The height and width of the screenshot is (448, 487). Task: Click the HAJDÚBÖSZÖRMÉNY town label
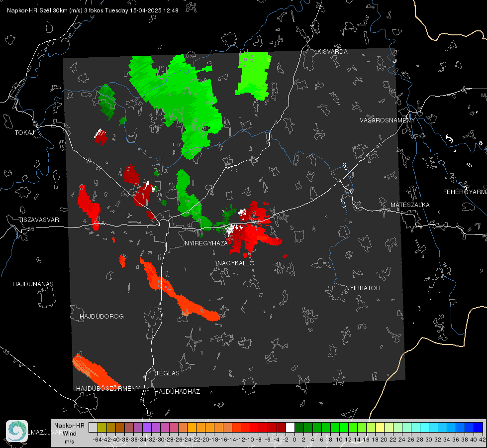coord(108,389)
